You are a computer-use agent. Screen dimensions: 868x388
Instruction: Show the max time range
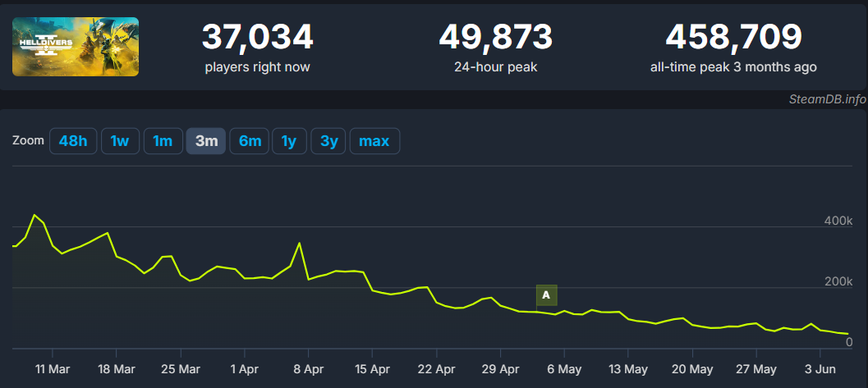[x=374, y=141]
